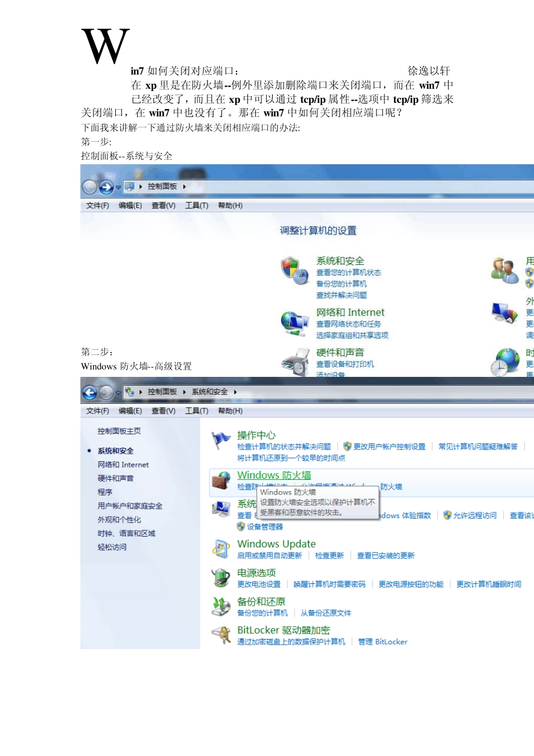Click 从备份还原文件 link
This screenshot has height=756, width=534.
click(325, 613)
